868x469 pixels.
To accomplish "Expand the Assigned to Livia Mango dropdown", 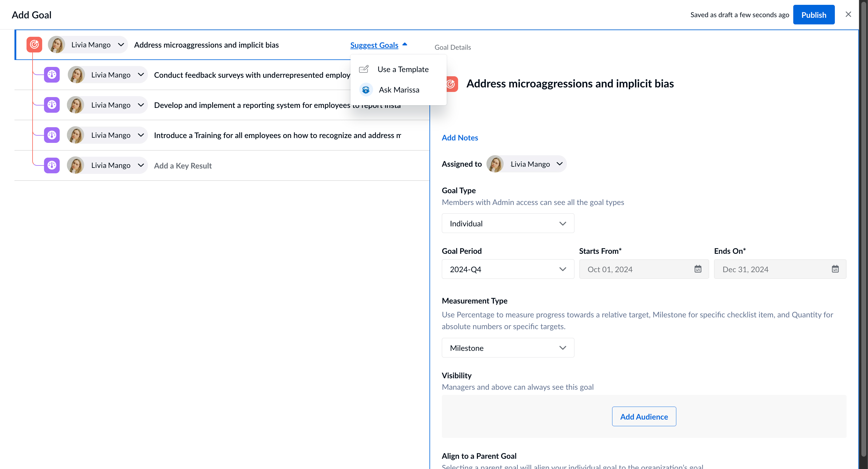I will pos(559,164).
